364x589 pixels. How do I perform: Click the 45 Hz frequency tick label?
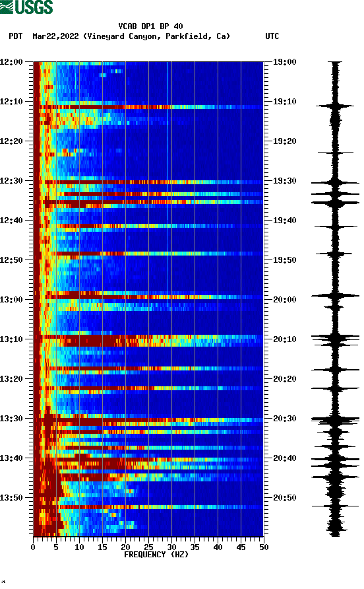241,547
